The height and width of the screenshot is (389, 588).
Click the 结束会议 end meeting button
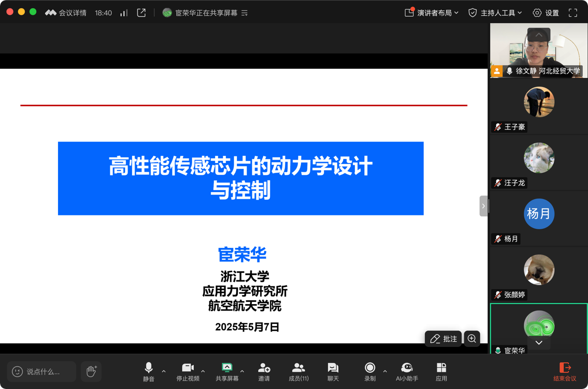(x=564, y=371)
